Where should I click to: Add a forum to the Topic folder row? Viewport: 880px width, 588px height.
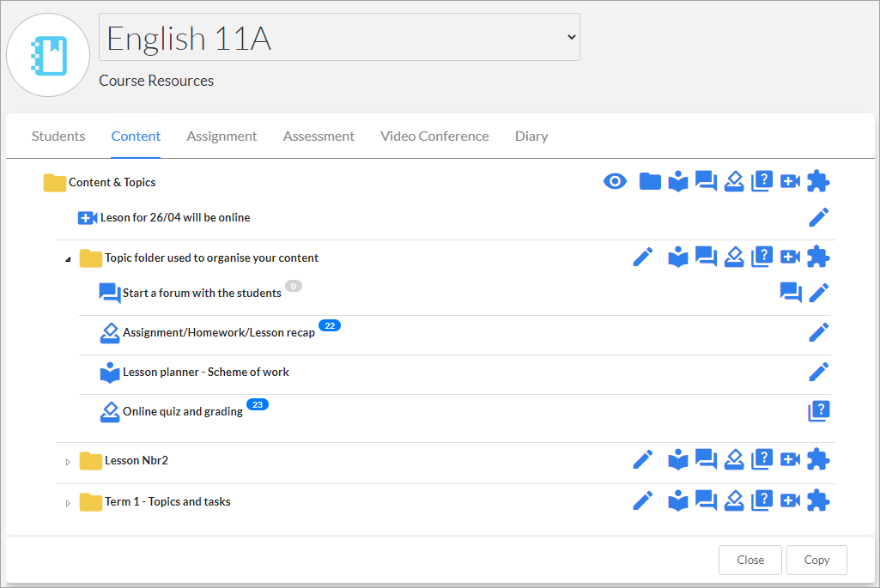point(706,257)
